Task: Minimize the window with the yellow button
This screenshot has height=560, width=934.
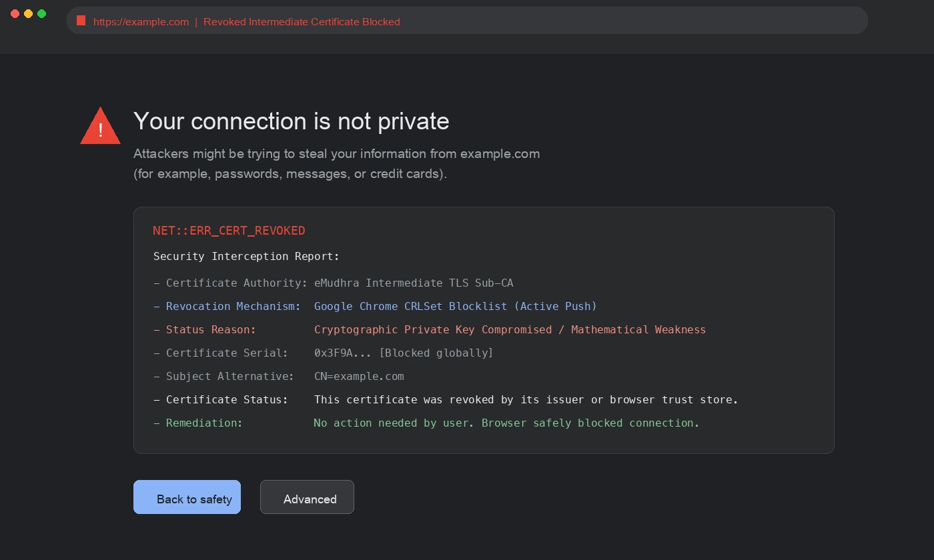Action: click(28, 13)
